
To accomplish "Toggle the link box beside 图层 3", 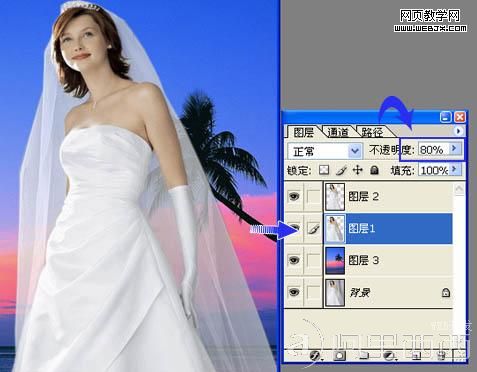I will 313,260.
